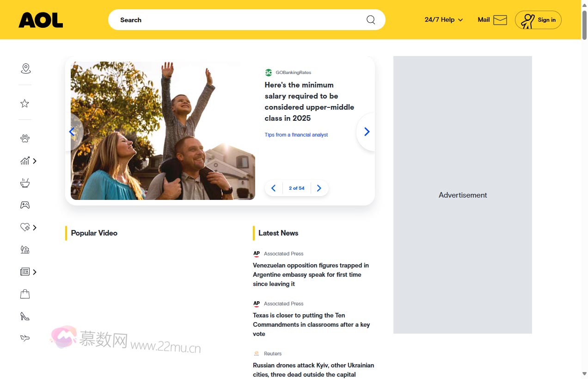Select the steaming bowl Food icon
Screen dimensions: 588x379
[x=25, y=183]
